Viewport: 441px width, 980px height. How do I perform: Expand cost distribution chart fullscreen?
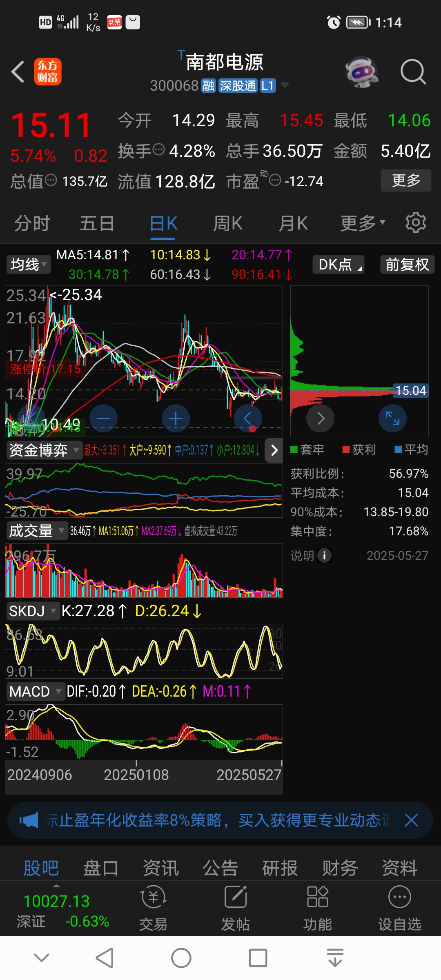coord(392,418)
